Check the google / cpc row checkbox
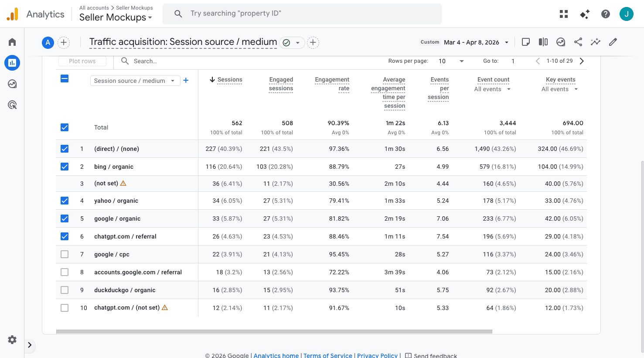The width and height of the screenshot is (644, 358). point(65,254)
